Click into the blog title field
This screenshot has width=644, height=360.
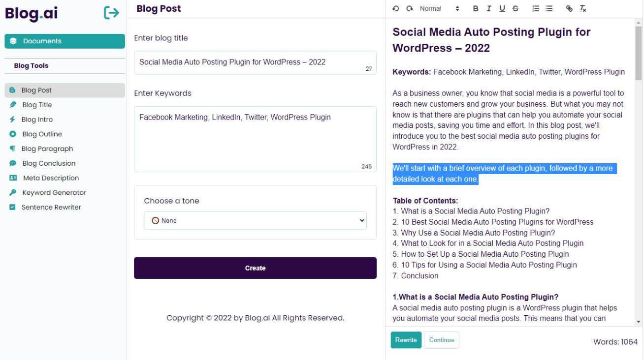click(249, 62)
